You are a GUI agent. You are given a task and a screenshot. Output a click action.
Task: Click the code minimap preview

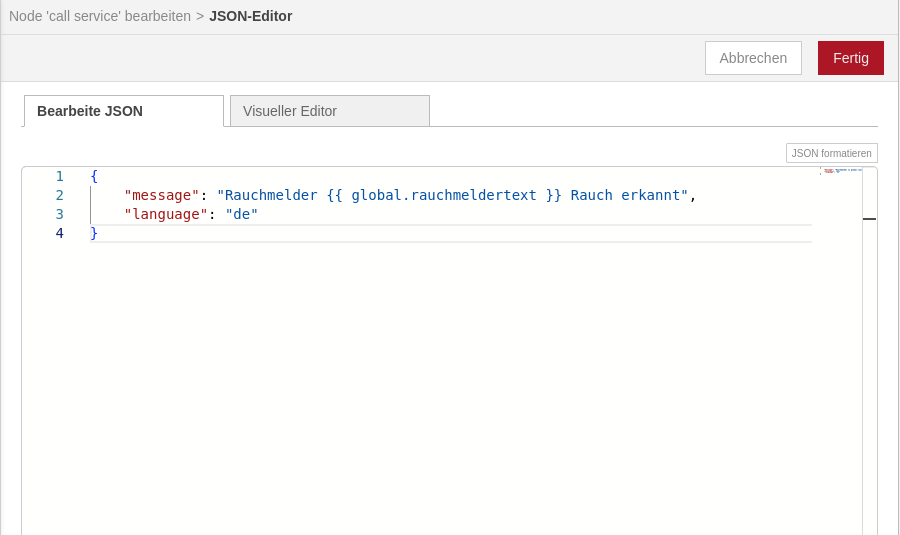pos(841,171)
